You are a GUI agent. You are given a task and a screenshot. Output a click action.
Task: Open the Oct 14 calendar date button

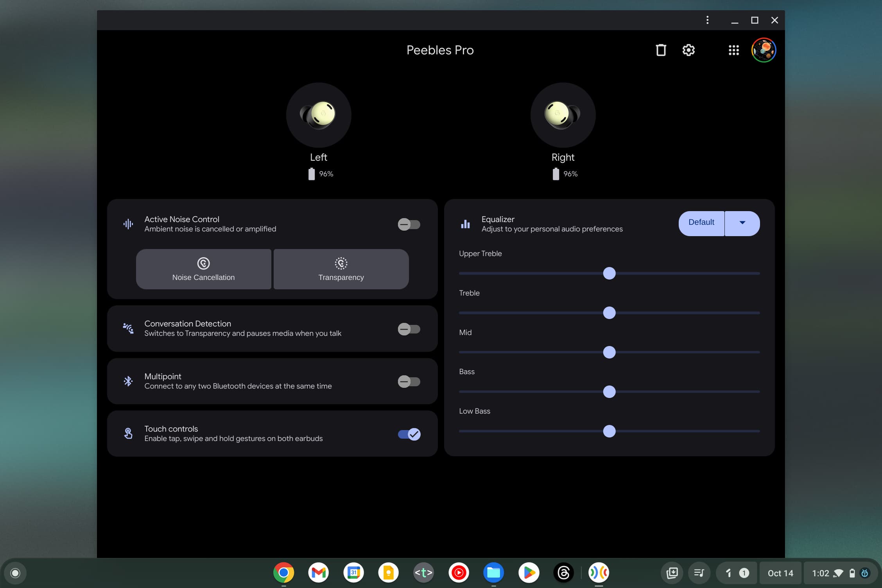780,573
